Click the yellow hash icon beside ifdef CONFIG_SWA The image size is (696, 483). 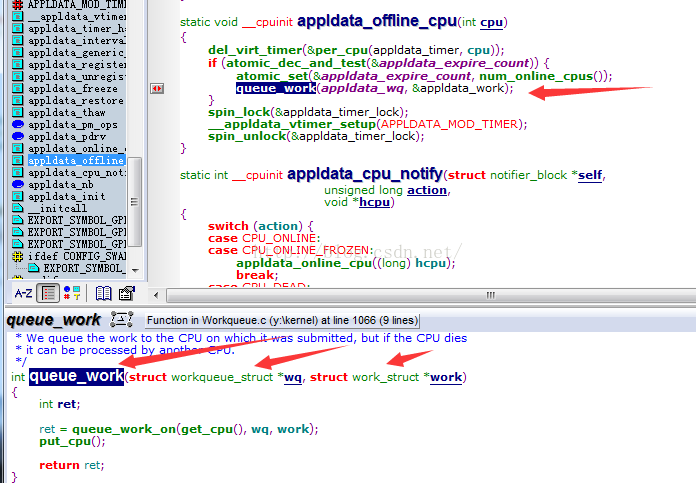point(17,256)
